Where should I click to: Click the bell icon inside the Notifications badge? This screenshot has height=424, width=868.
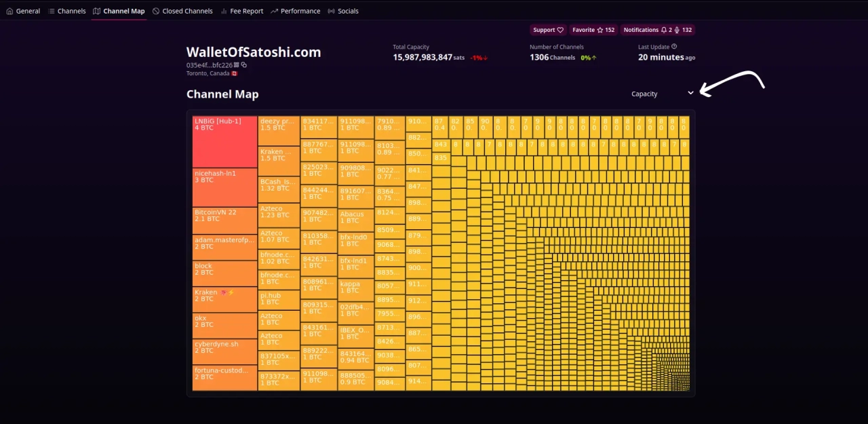(x=664, y=30)
